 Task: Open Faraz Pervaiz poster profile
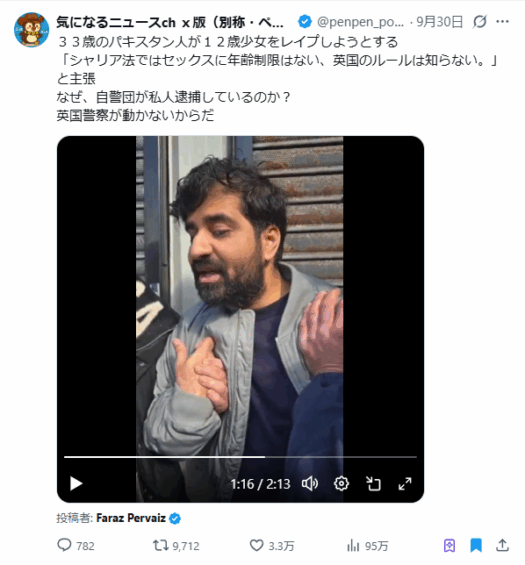(x=131, y=518)
